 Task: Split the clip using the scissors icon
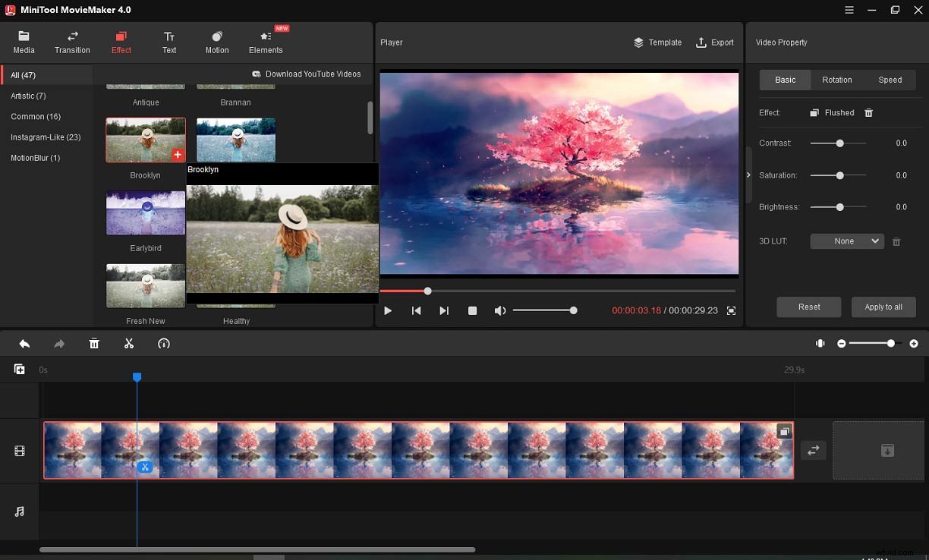129,343
